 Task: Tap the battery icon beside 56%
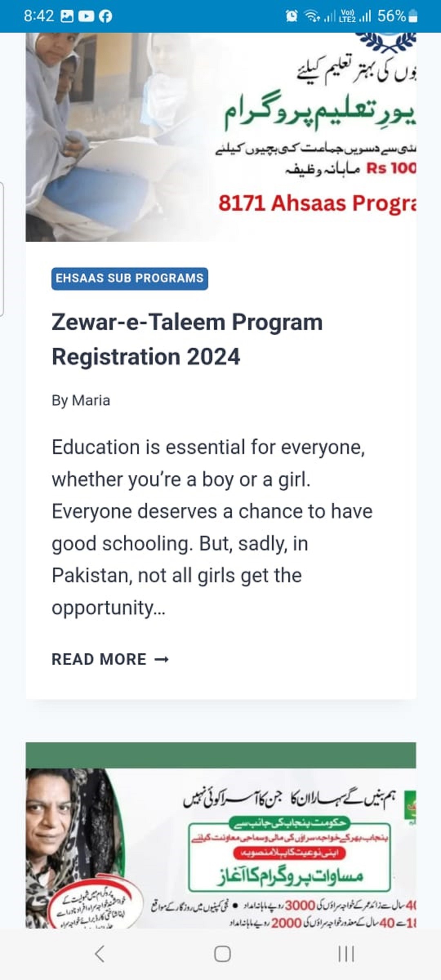coord(413,16)
